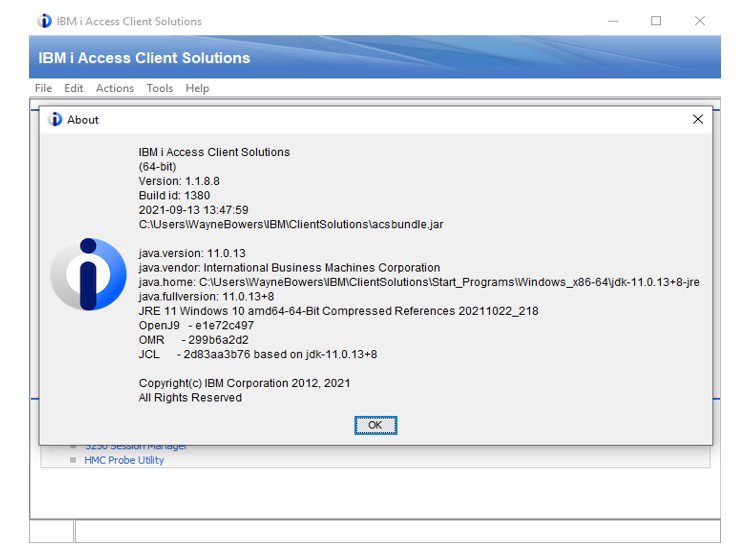Image resolution: width=750 pixels, height=555 pixels.
Task: Maximize the IBM i Access Client Solutions window
Action: pyautogui.click(x=656, y=21)
